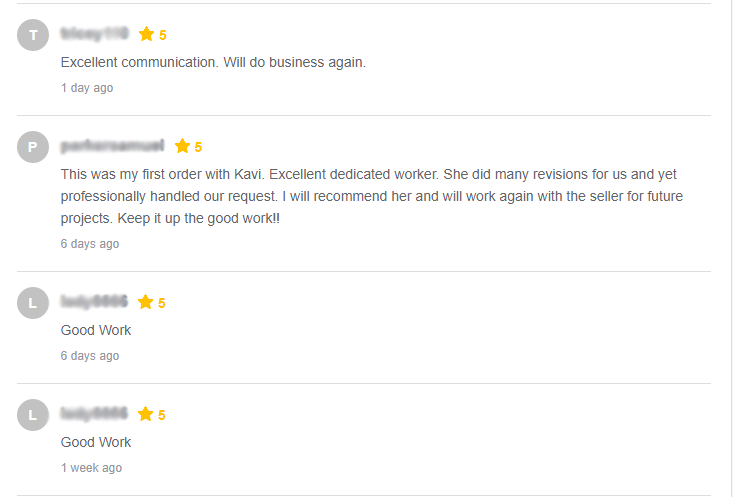
Task: Click the star on the 1 week ago review
Action: click(x=145, y=415)
